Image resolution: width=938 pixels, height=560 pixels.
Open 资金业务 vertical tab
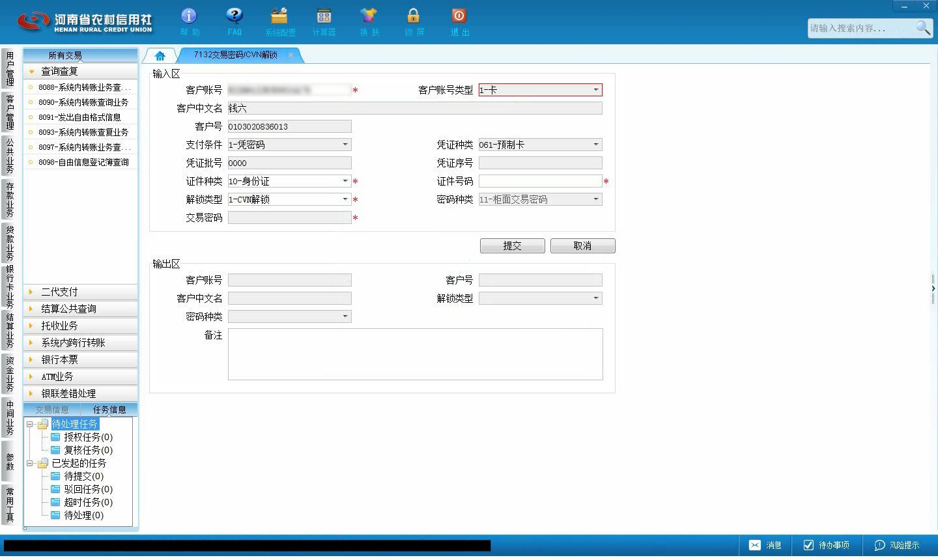10,374
